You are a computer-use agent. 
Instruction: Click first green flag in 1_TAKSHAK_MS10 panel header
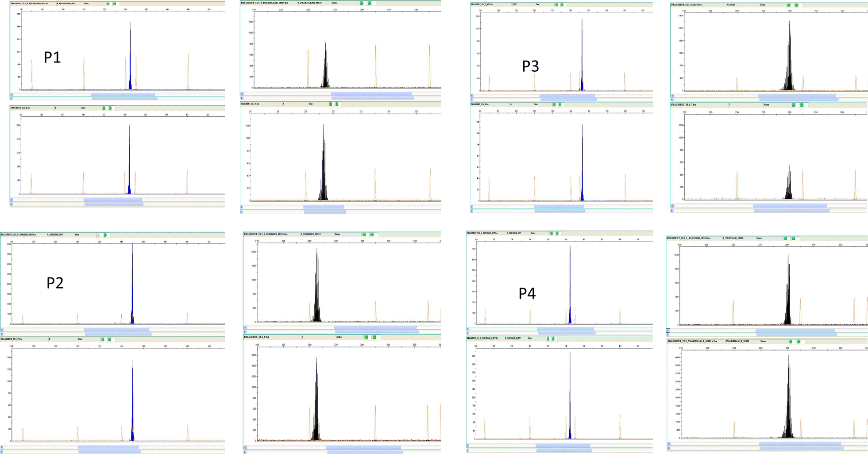pyautogui.click(x=786, y=239)
